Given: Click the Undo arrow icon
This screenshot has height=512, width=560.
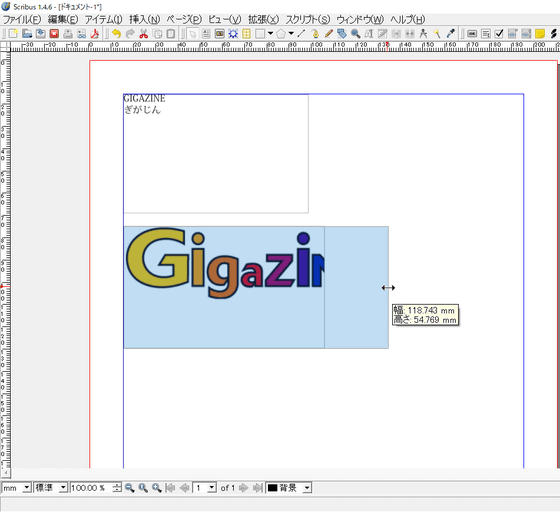Looking at the screenshot, I should click(116, 34).
